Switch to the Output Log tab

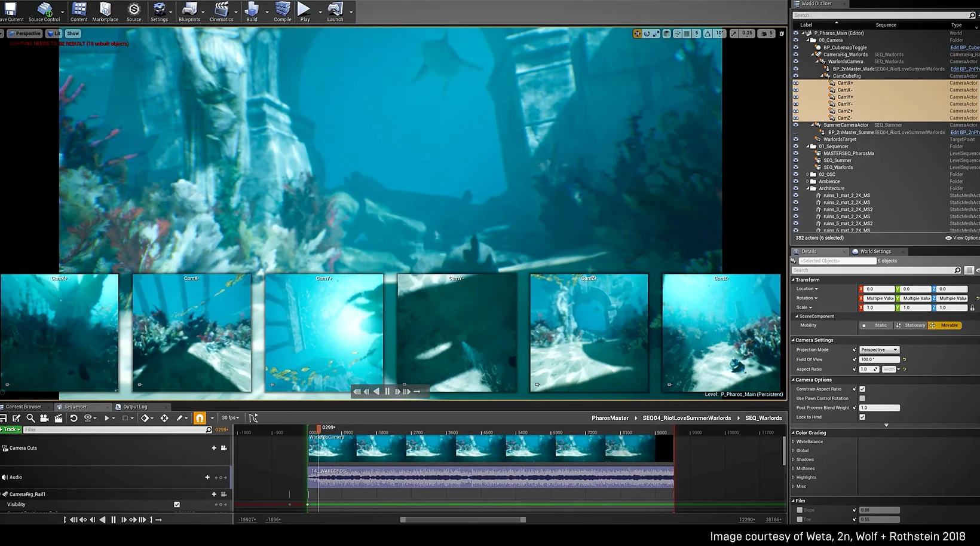click(x=136, y=406)
